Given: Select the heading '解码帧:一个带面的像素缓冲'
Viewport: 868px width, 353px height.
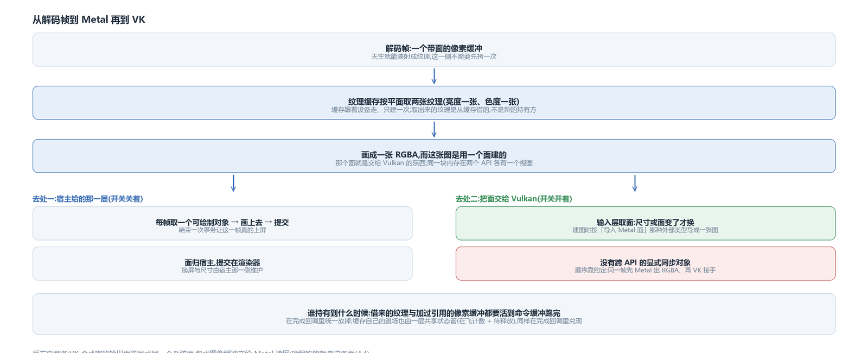Looking at the screenshot, I should tap(434, 48).
